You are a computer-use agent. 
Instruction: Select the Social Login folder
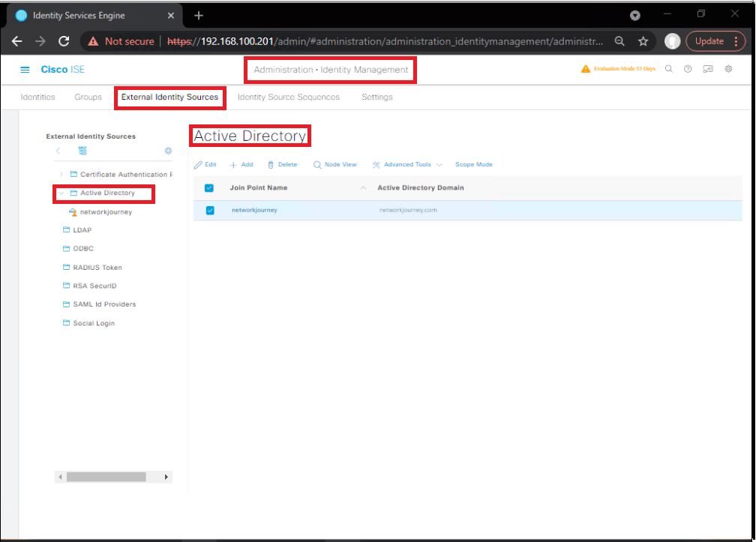click(x=94, y=323)
